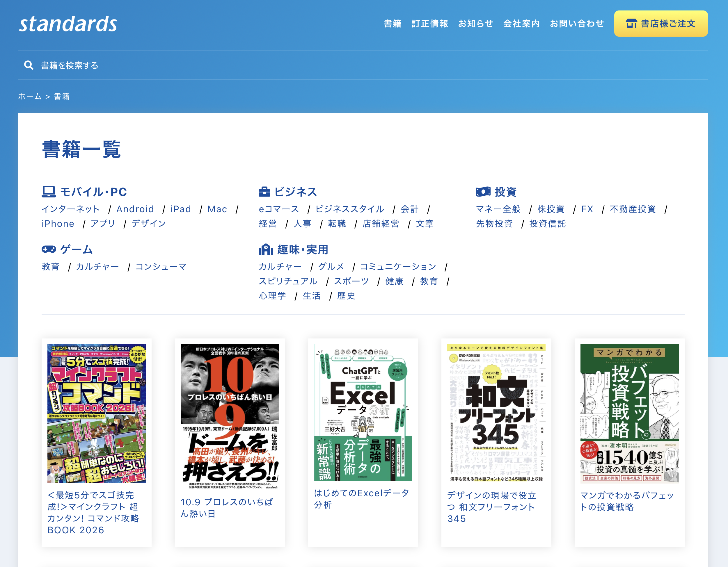Click the laptop icon beside モバイル・PC

point(49,192)
